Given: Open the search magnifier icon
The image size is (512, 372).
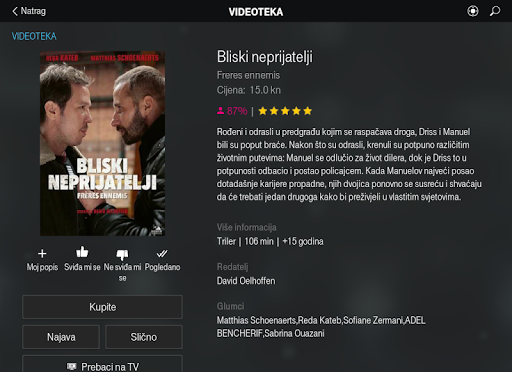Looking at the screenshot, I should pos(495,11).
